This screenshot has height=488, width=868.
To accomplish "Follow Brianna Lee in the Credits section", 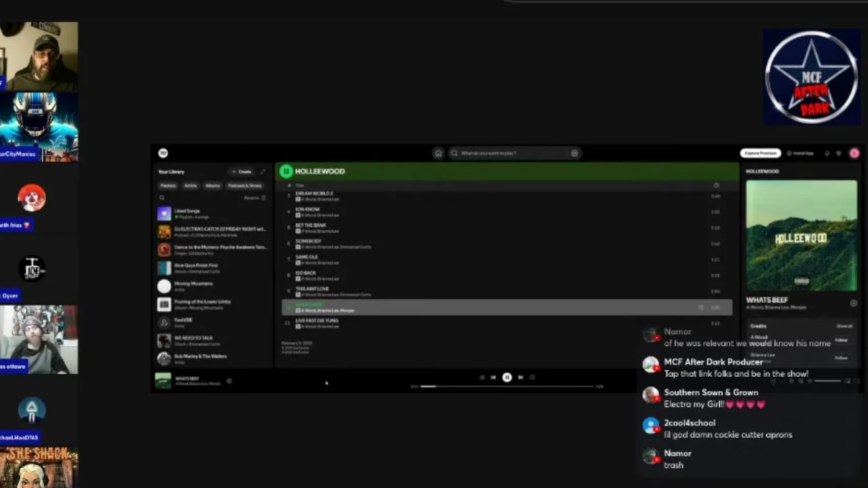I will click(842, 357).
